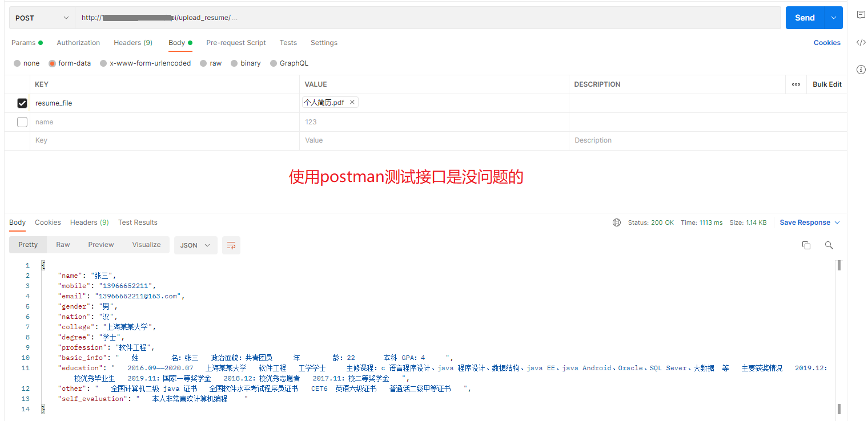The image size is (868, 421).
Task: Click the name key cell
Action: point(164,122)
